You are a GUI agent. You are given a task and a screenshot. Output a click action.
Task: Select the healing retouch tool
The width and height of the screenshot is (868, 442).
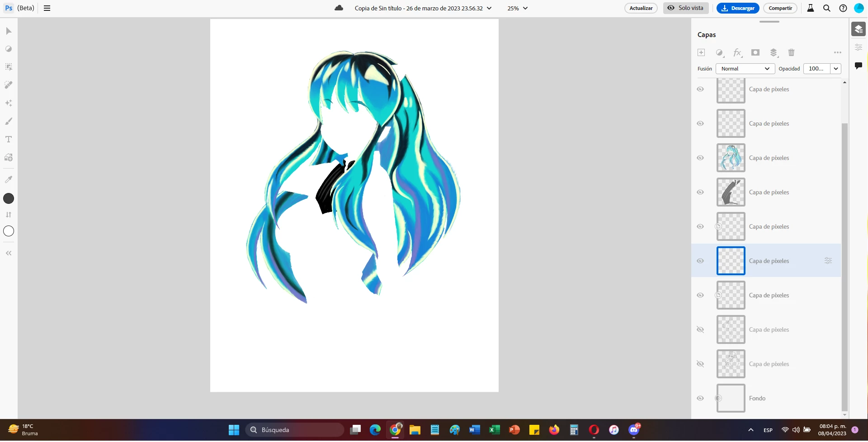9,85
